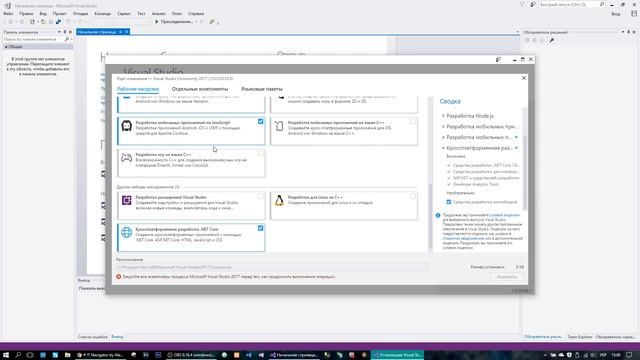Open the Отладка menu
The image size is (640, 360).
80,13
